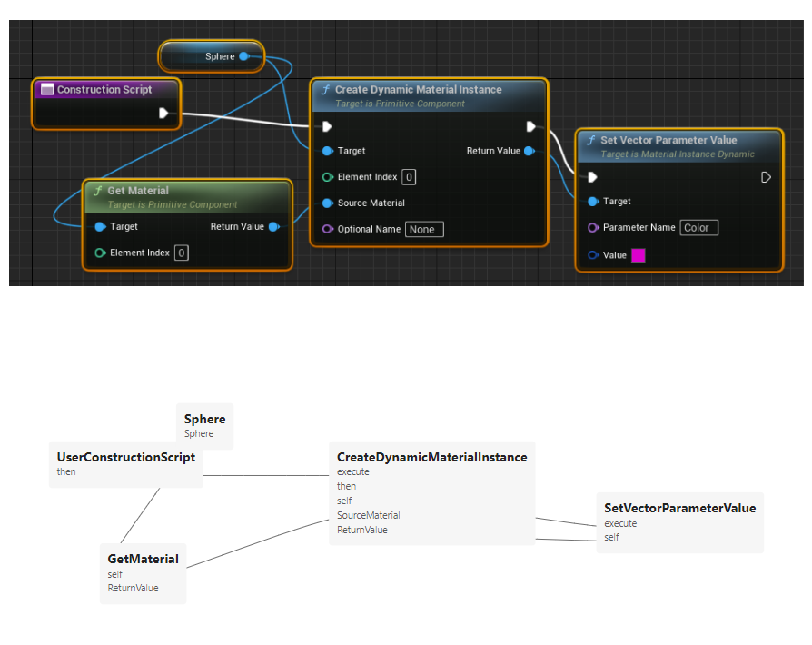Click Source Material input pin
This screenshot has height=645, width=812.
[328, 203]
